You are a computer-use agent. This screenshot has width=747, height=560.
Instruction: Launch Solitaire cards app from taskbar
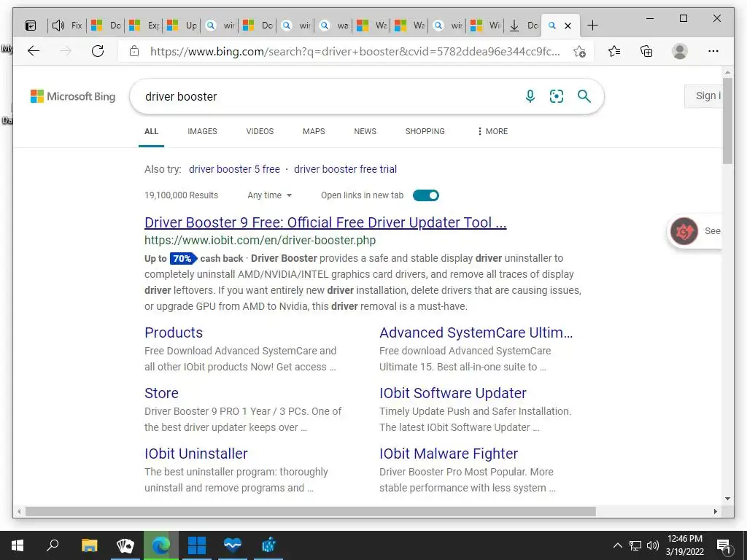[125, 545]
